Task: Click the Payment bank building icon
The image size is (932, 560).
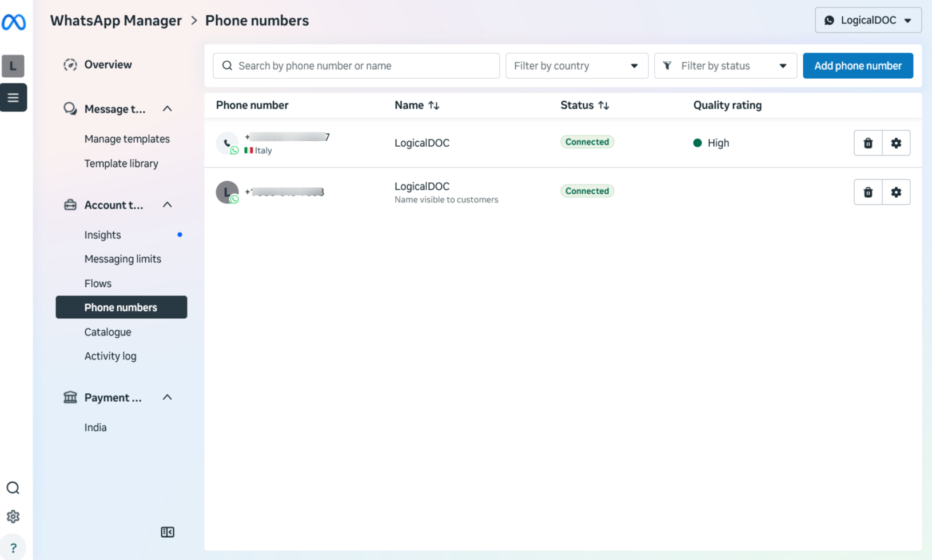Action: pyautogui.click(x=70, y=397)
